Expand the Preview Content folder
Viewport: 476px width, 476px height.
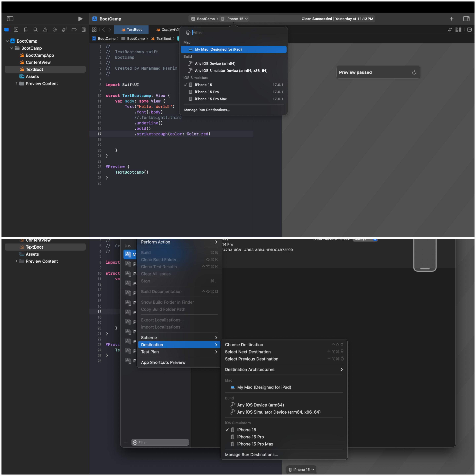click(x=17, y=83)
